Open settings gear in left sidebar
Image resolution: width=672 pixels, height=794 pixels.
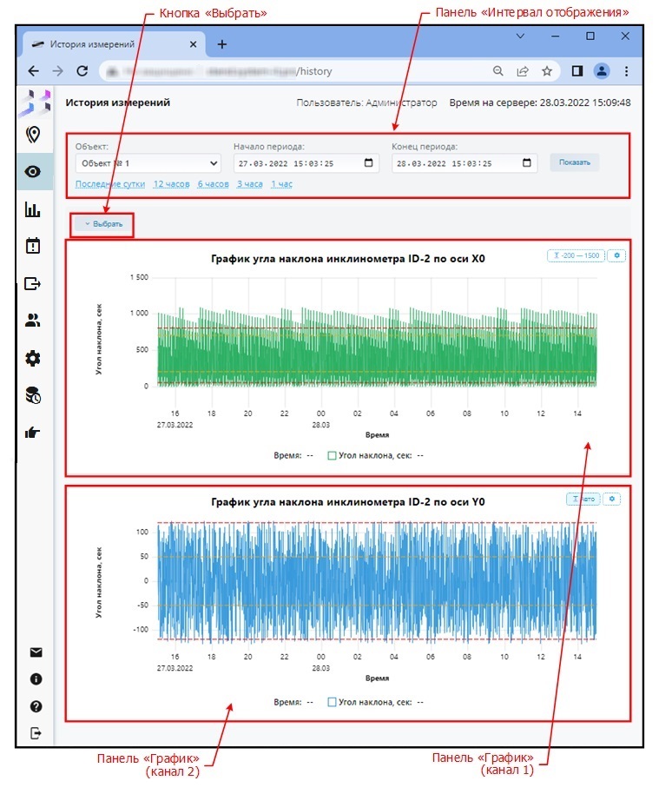34,358
